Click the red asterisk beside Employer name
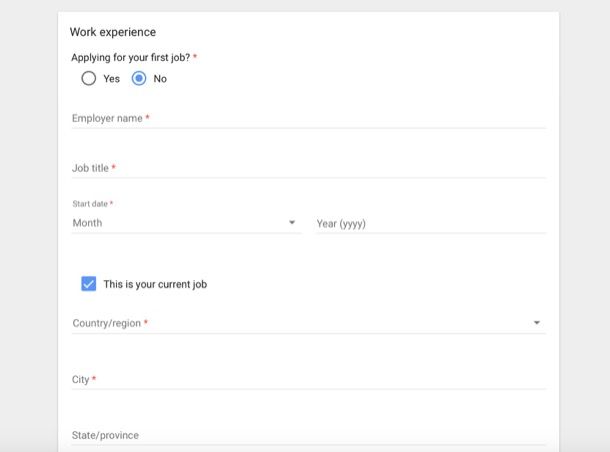 pyautogui.click(x=147, y=117)
